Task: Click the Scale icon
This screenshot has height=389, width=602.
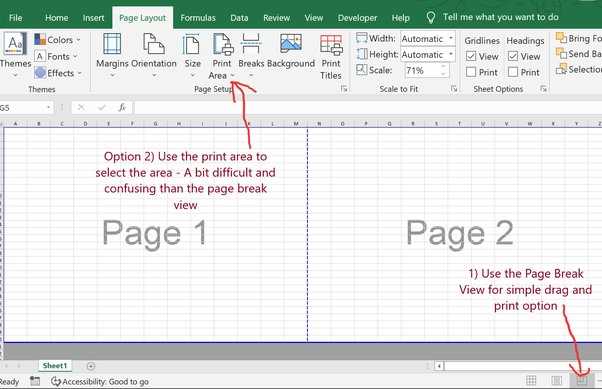Action: click(x=361, y=70)
